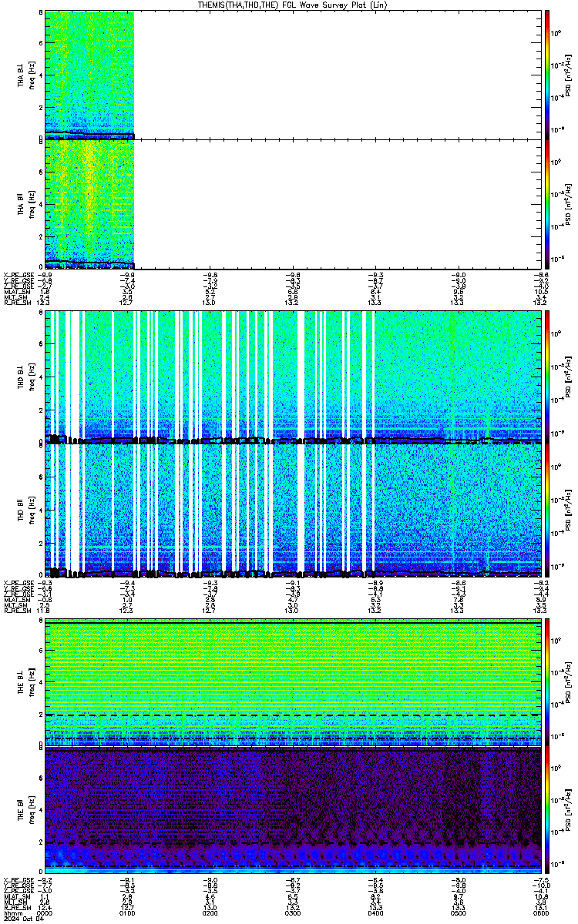Click the 0400 time tick label
Screen dimensions: 578x924
(x=375, y=913)
